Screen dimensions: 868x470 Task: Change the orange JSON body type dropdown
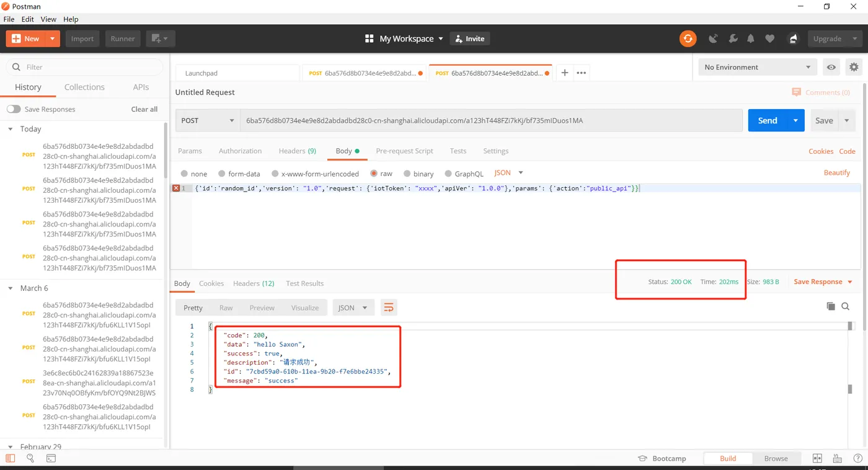tap(509, 173)
